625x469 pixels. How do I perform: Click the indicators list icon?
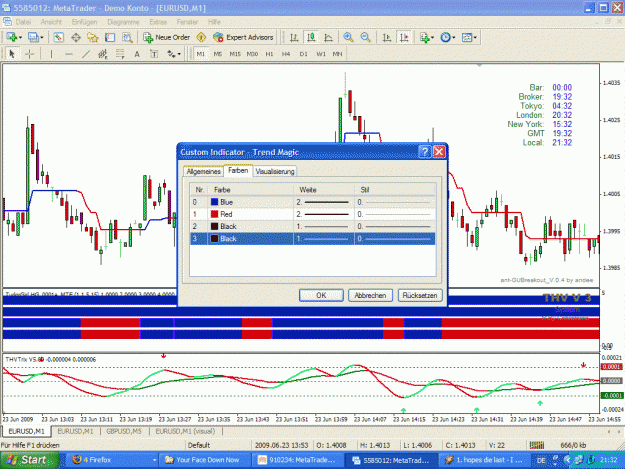coord(425,37)
